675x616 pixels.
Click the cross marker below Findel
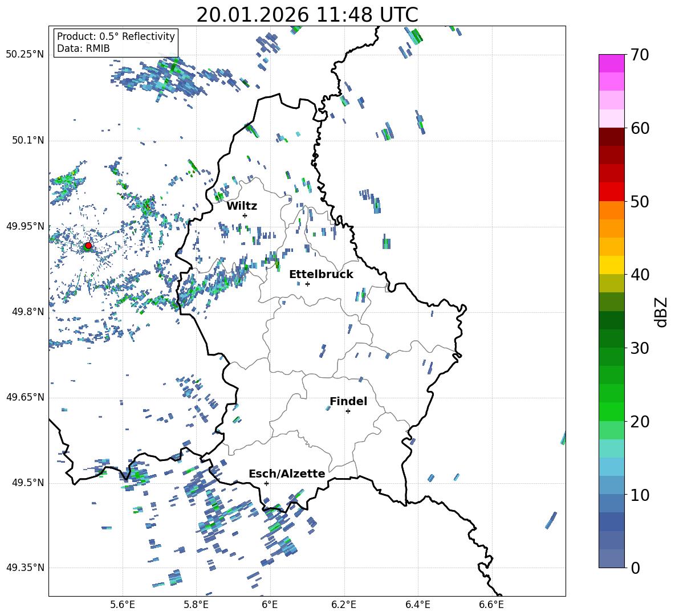[348, 411]
